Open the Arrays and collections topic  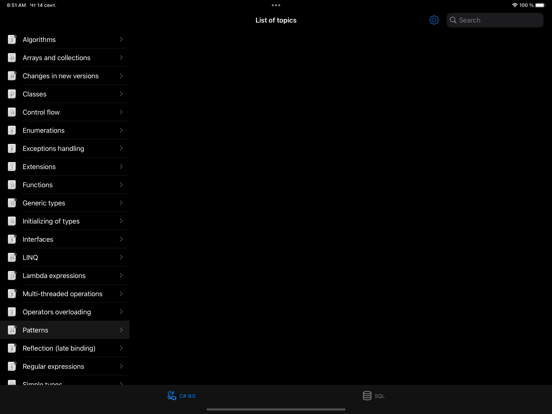point(65,57)
